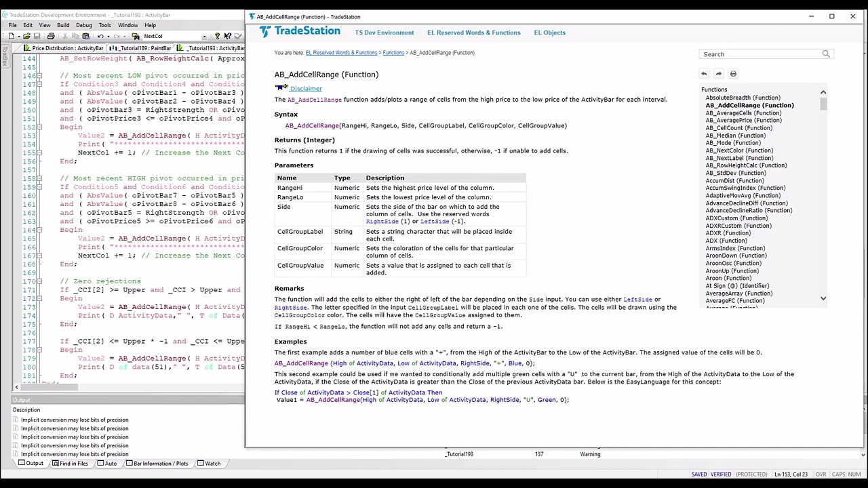
Task: Open the dropdown arrow beside New icon
Action: click(x=19, y=36)
